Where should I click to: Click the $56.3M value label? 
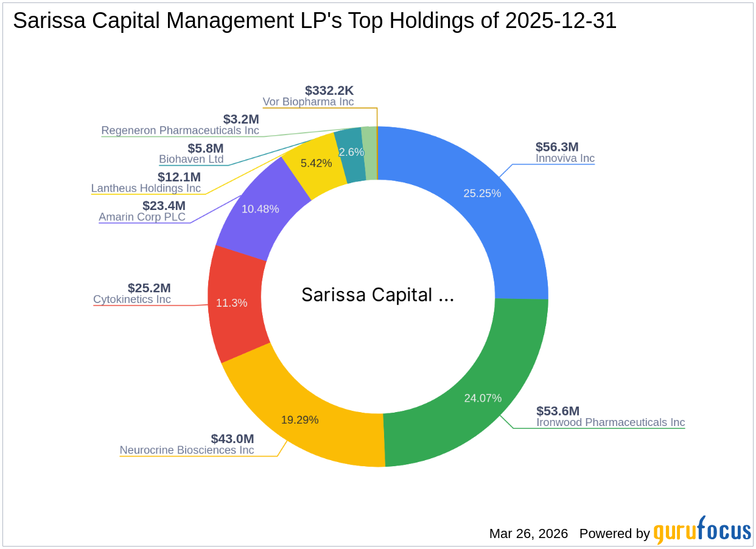[556, 147]
